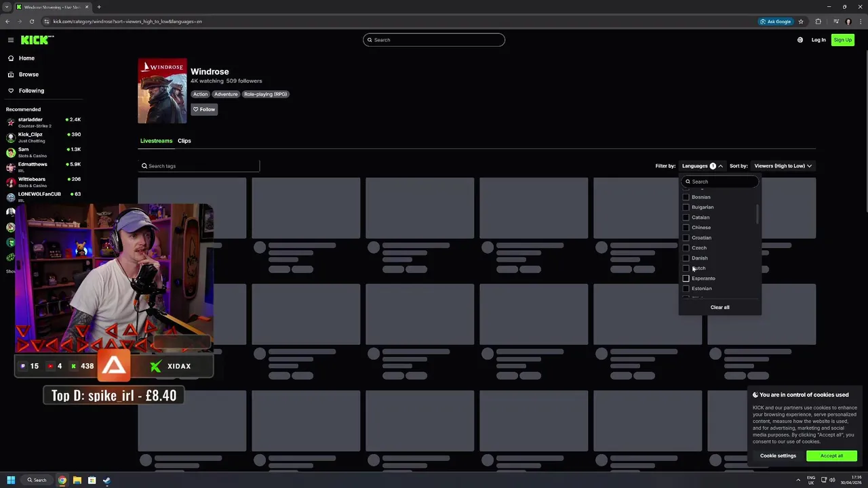Click Clear all in language filter

tap(720, 308)
